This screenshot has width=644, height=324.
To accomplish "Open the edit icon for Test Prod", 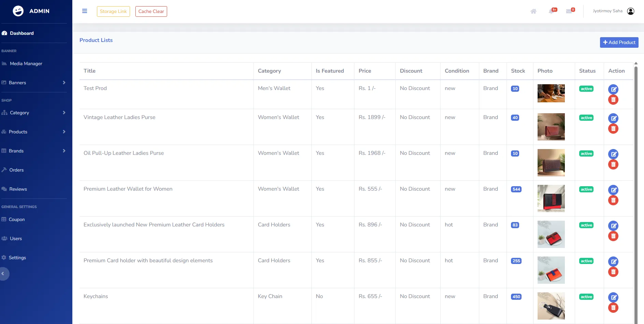I will click(613, 89).
